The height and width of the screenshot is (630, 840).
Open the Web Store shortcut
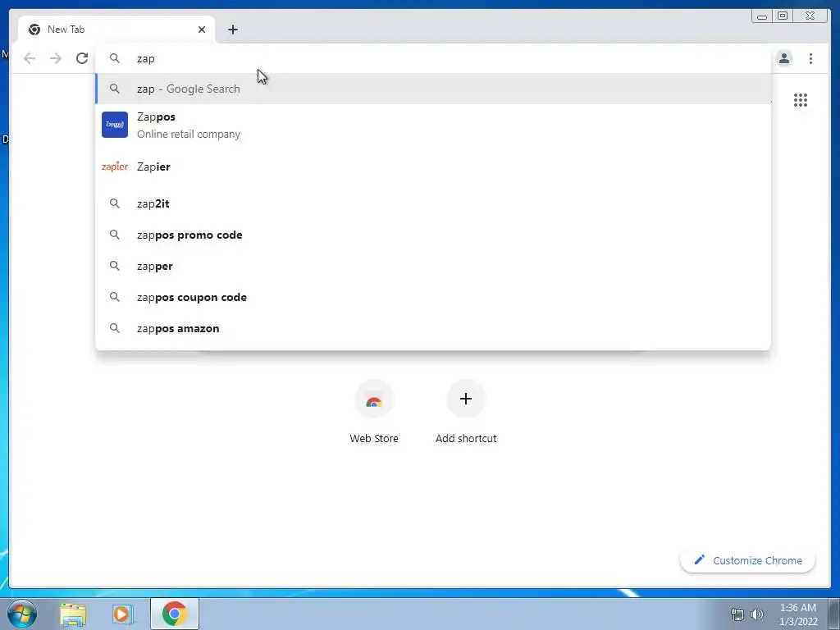[x=374, y=412]
